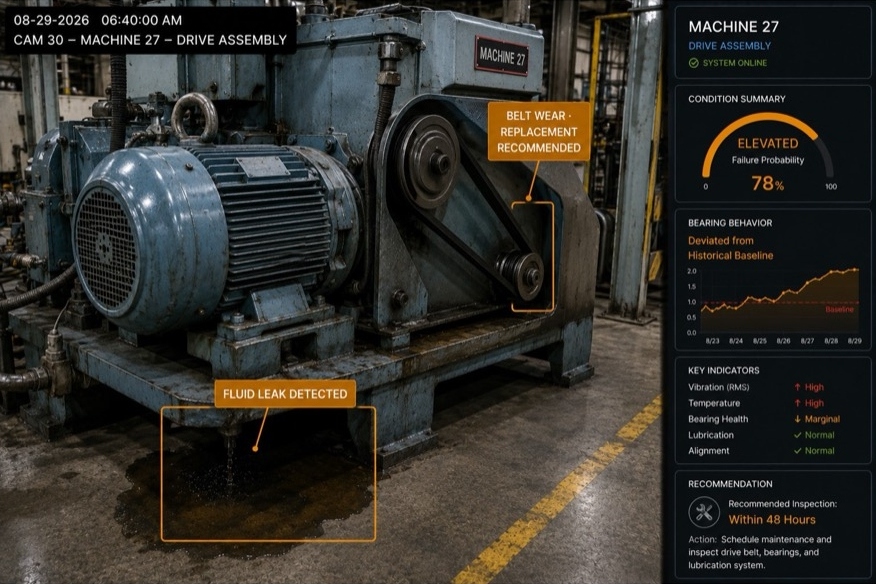Click the Bearing Health down-arrow icon
This screenshot has height=584, width=876.
coord(797,419)
